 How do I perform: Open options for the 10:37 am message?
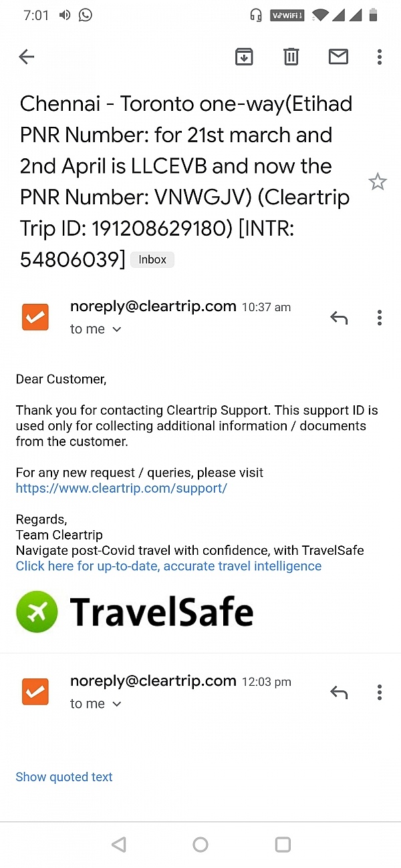coord(379,318)
